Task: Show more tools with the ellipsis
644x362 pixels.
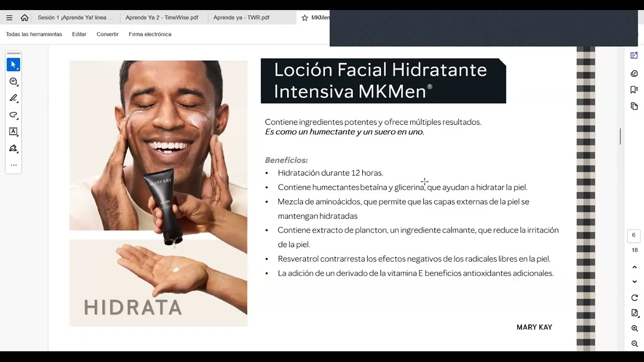Action: [14, 165]
